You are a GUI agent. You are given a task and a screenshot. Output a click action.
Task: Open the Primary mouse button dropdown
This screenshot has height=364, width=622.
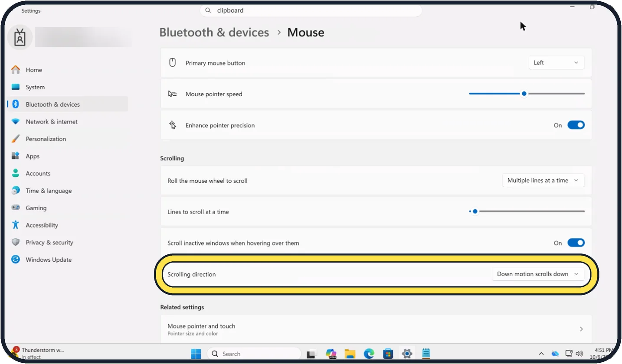[557, 63]
